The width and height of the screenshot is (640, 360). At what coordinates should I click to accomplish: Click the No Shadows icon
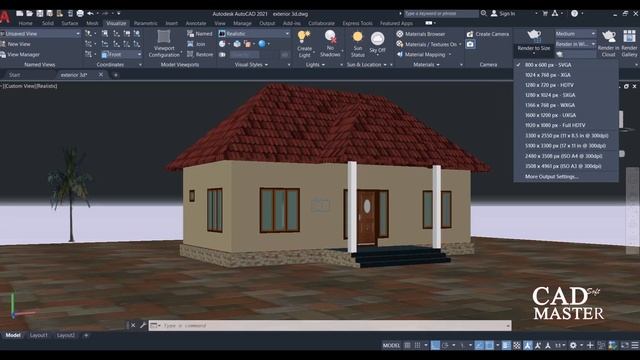330,37
